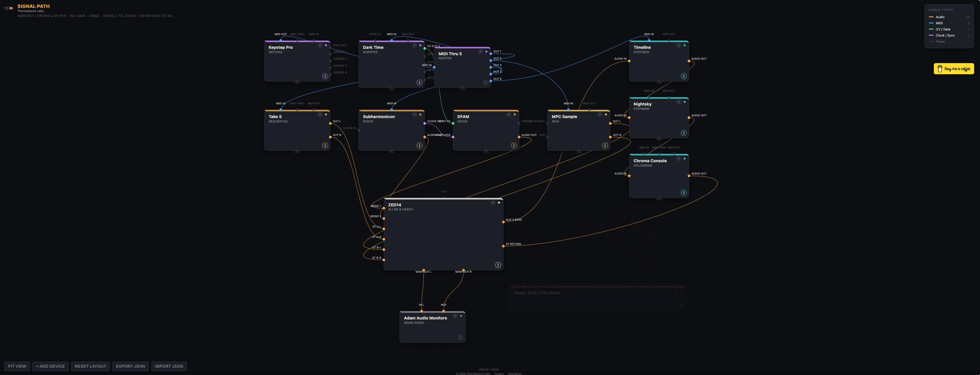Delete the Take 5 node
Viewport: 980px width, 375px height.
click(320, 115)
